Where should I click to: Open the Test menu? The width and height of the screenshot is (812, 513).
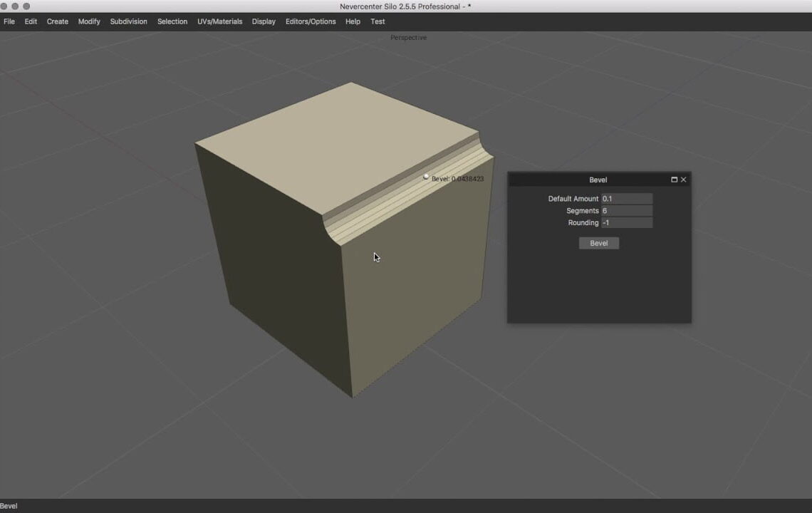point(377,21)
